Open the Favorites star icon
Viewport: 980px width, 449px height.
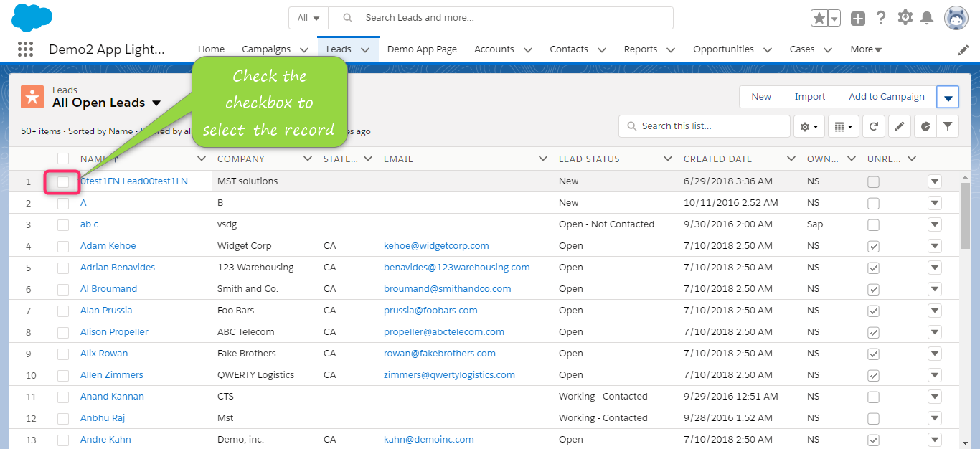coord(820,18)
